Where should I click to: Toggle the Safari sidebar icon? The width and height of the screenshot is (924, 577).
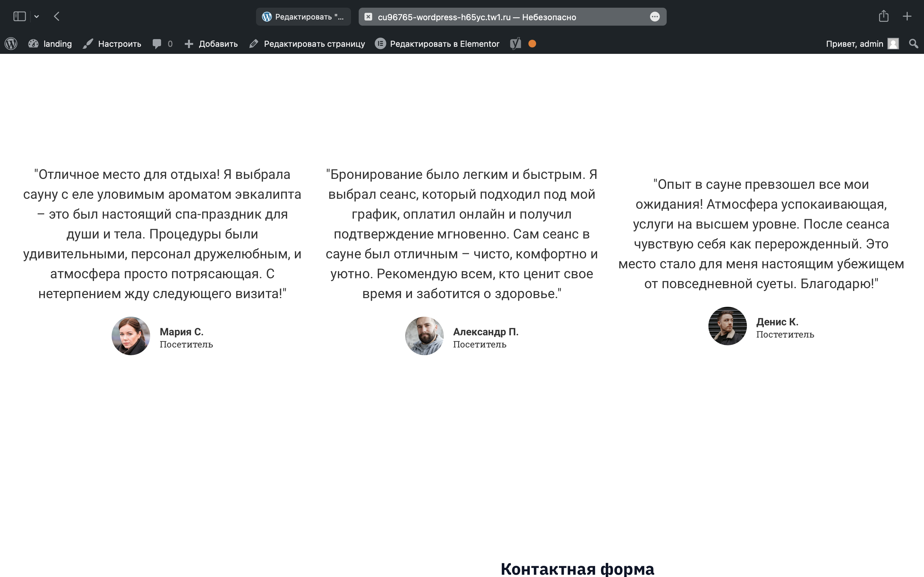(20, 16)
